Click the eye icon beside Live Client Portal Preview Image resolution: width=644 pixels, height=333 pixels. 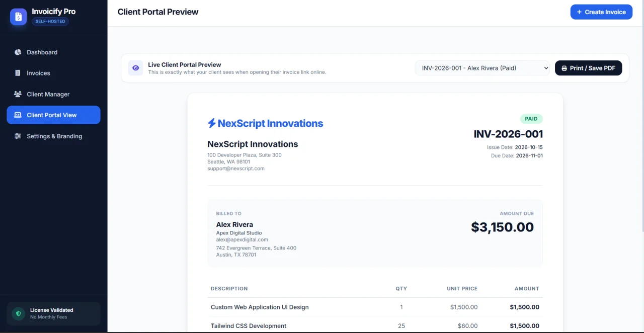(x=135, y=68)
